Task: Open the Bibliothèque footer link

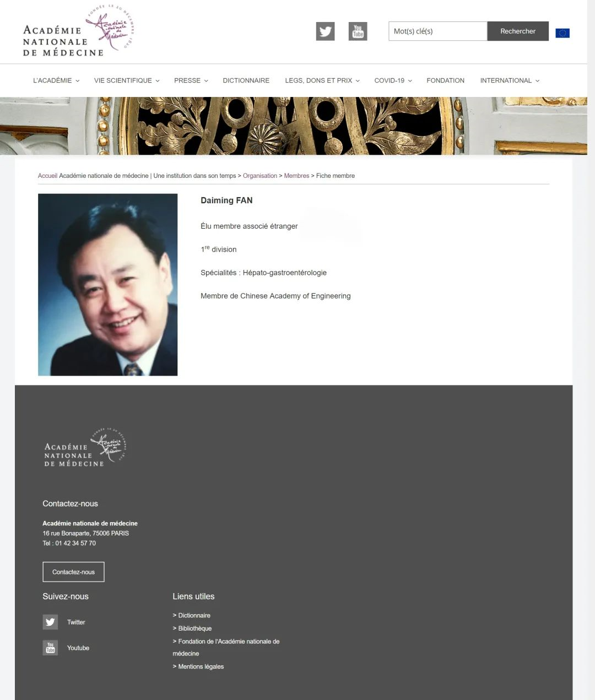Action: pyautogui.click(x=194, y=628)
